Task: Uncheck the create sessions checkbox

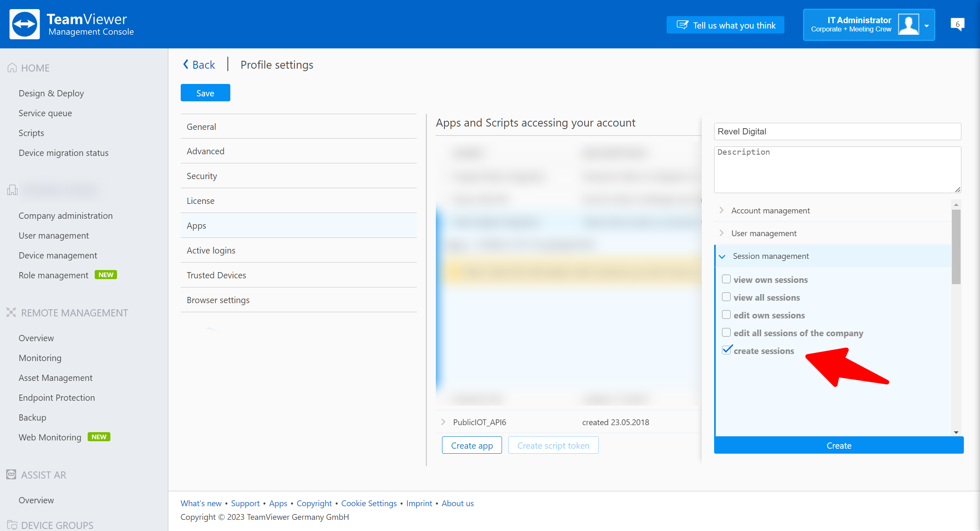Action: [726, 350]
